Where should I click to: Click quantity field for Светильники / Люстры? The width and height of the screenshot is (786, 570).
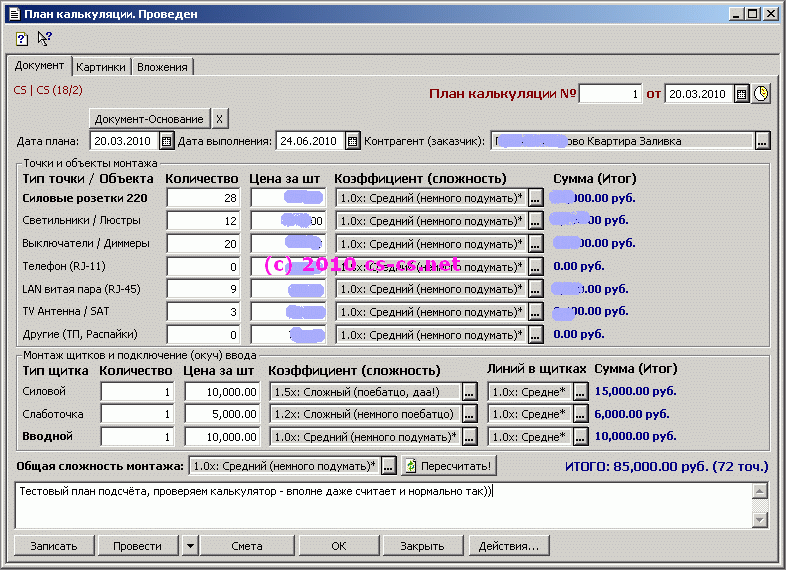click(x=203, y=221)
